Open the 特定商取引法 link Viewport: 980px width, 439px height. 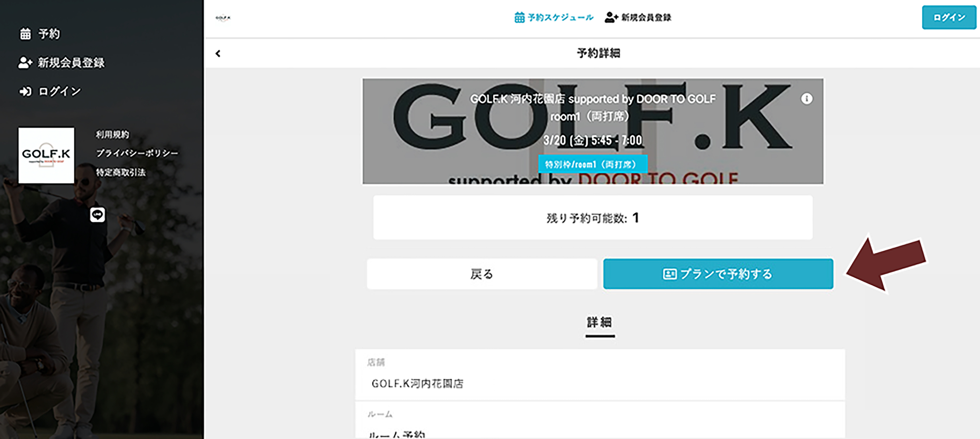point(121,173)
